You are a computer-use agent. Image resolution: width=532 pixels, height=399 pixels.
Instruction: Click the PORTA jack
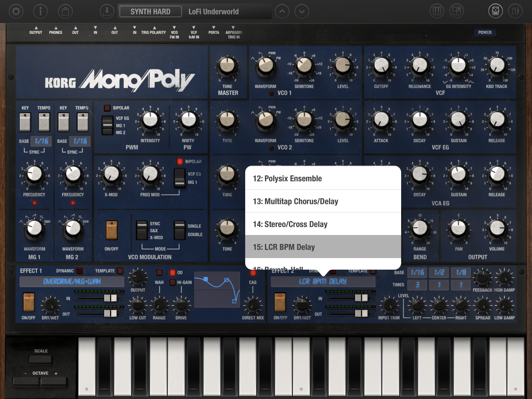point(214,31)
